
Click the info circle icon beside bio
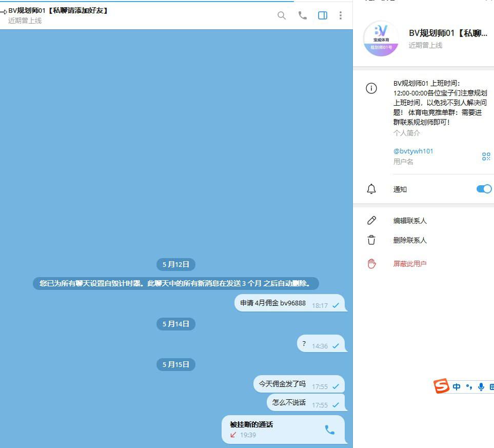pos(371,88)
